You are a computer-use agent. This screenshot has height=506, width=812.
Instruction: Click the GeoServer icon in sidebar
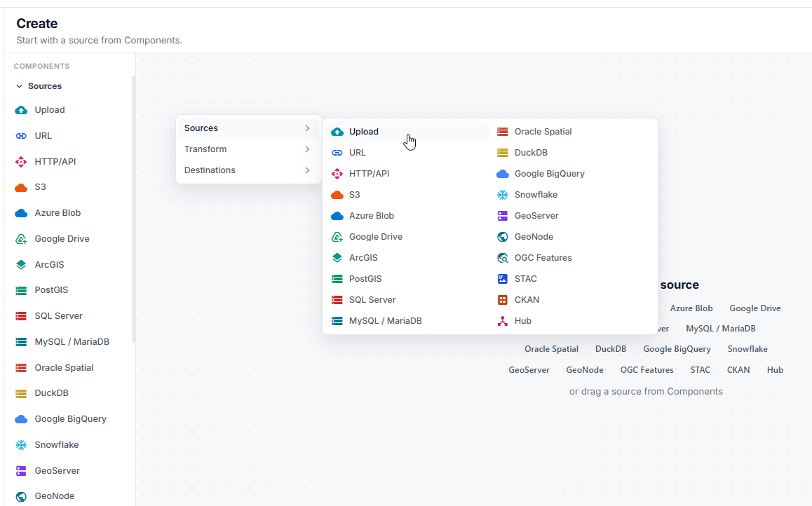coord(21,471)
